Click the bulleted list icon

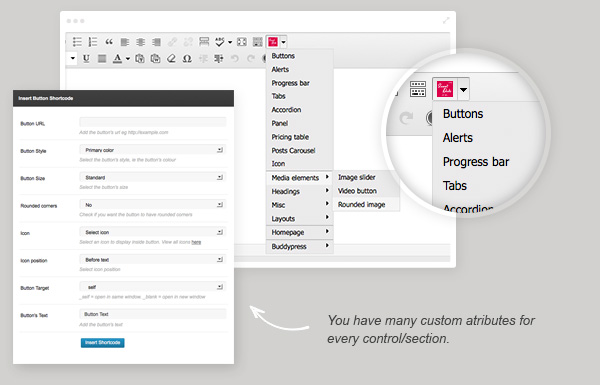click(77, 42)
